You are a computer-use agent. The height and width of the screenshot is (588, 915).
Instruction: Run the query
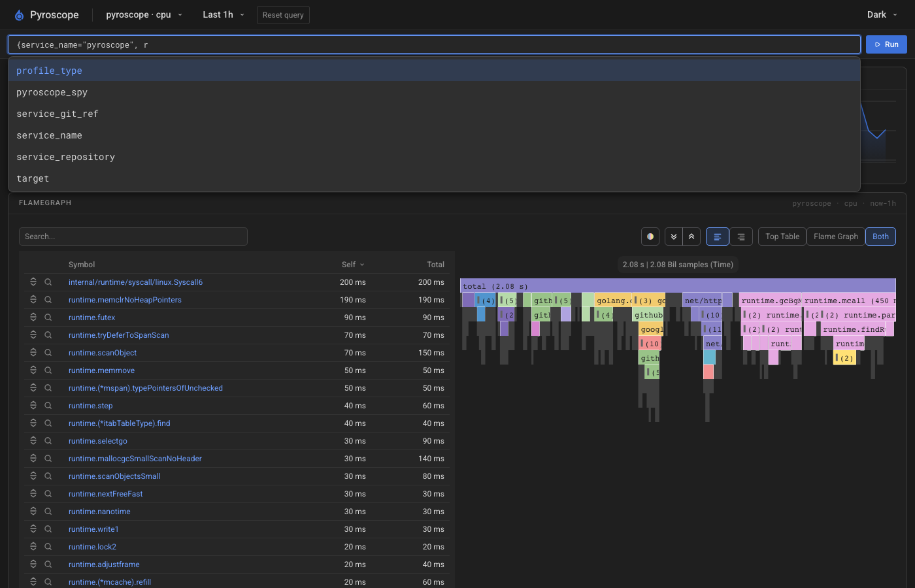886,44
